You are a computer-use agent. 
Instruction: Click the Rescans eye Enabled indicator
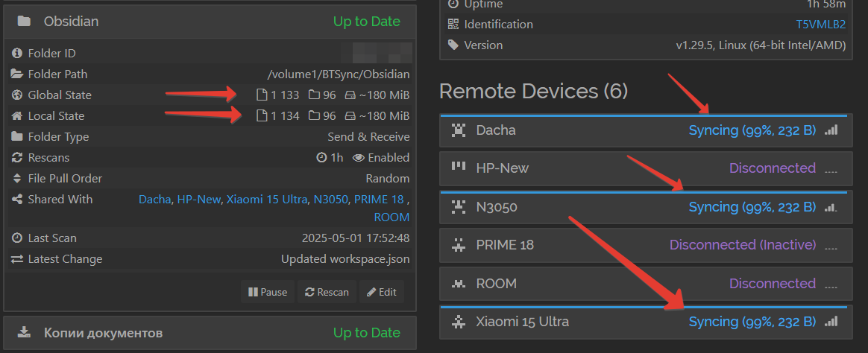click(x=381, y=157)
